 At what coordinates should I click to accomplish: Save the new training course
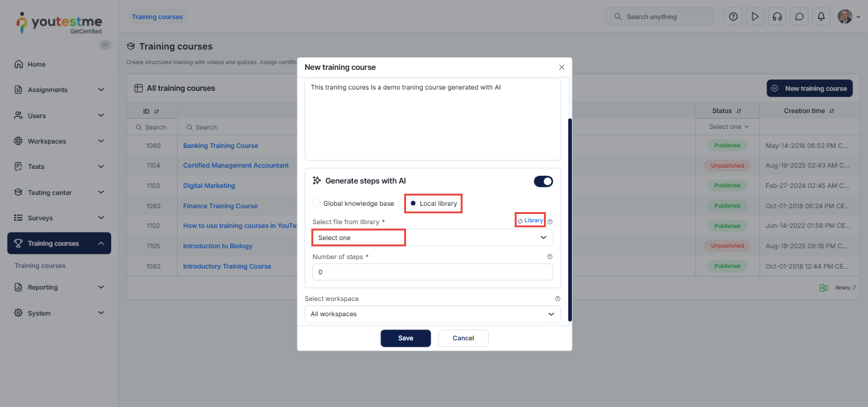tap(405, 338)
